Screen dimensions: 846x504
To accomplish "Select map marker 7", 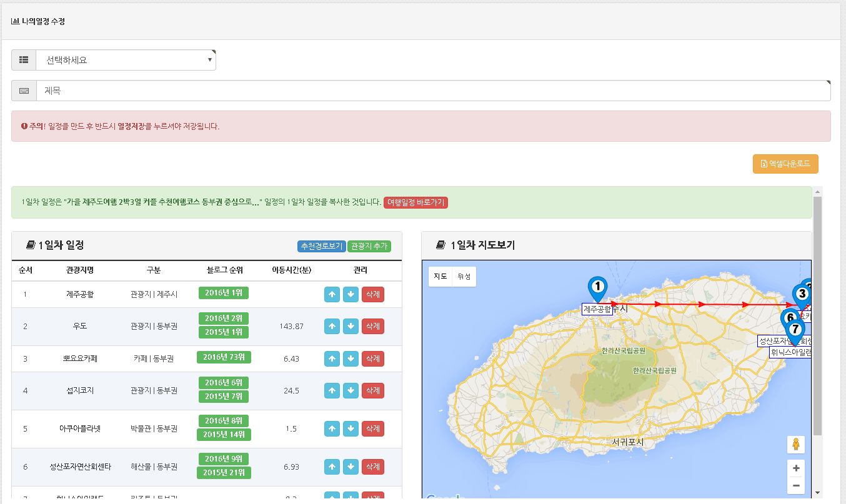I will (795, 332).
